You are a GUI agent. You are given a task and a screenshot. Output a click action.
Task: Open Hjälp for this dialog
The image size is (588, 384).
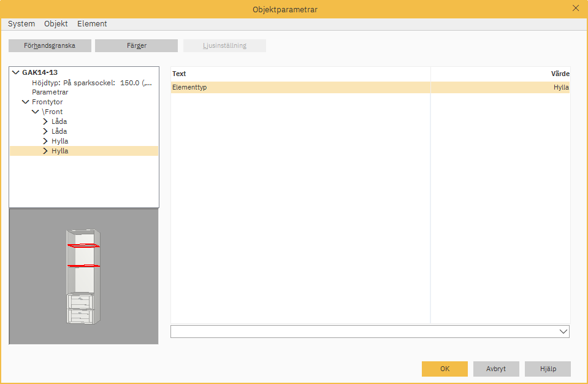(x=547, y=369)
